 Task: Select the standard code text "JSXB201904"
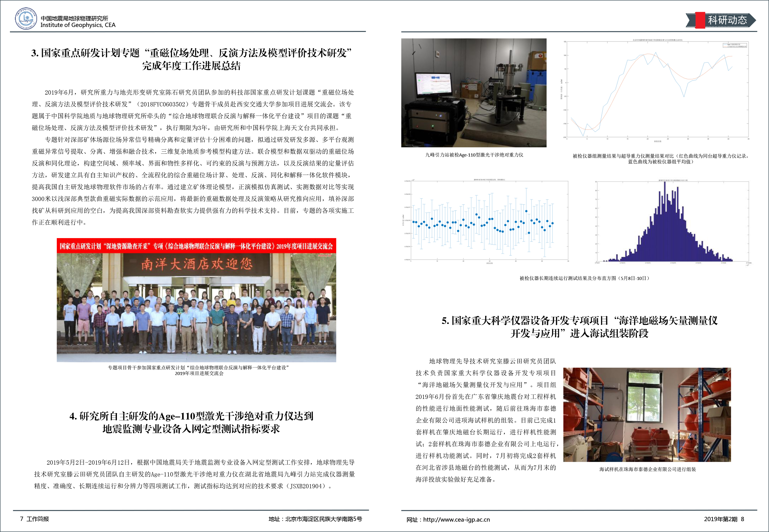(x=306, y=486)
